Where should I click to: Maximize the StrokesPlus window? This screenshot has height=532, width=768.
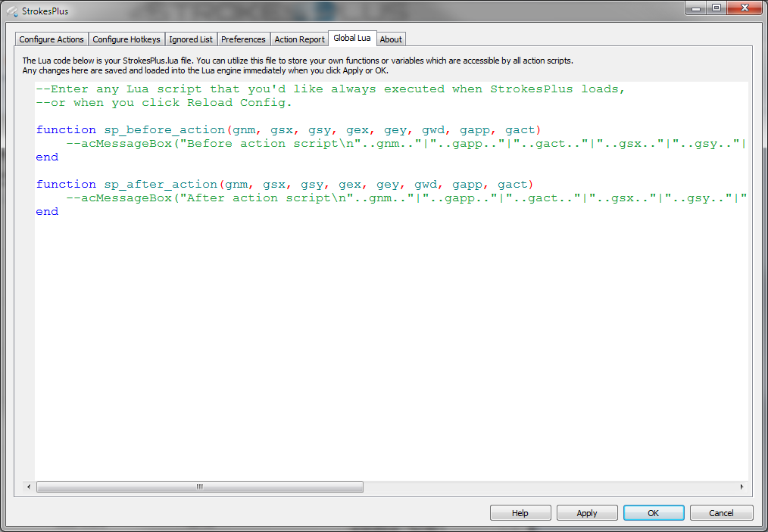click(x=716, y=8)
